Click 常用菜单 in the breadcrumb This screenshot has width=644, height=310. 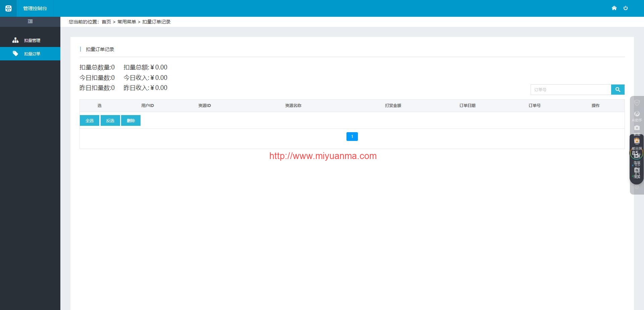coord(127,22)
